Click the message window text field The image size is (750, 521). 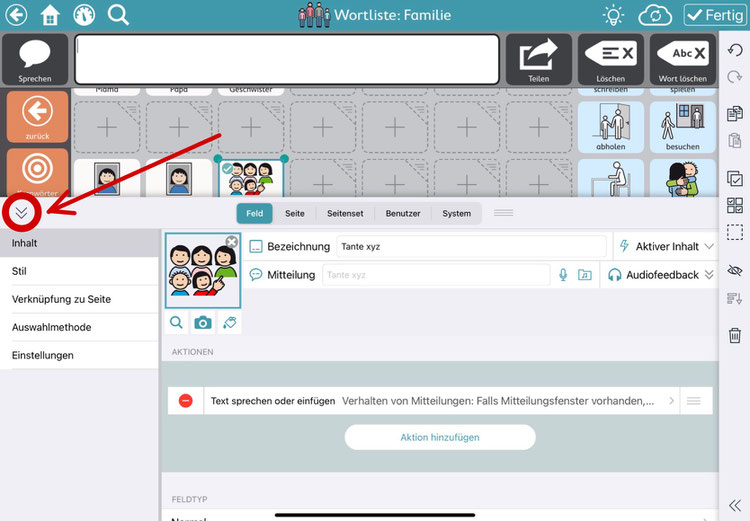point(287,59)
